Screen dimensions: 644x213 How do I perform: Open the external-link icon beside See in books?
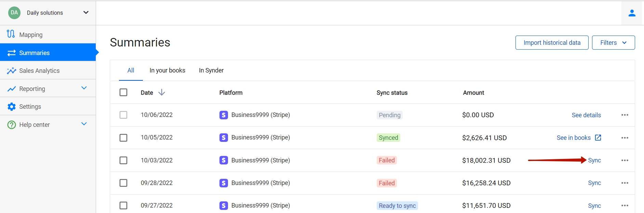click(598, 137)
